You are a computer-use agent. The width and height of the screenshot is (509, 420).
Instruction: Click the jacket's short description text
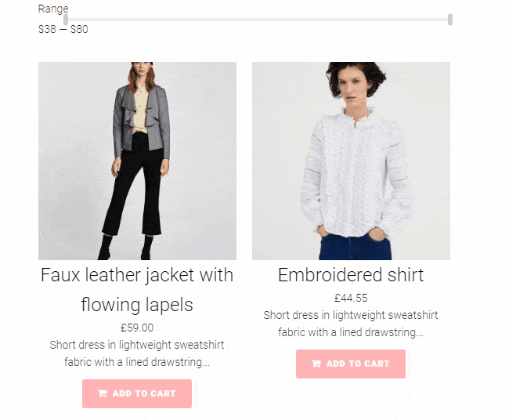tap(137, 353)
